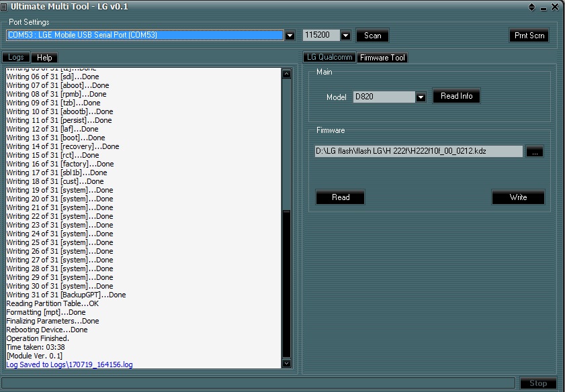565x392 pixels.
Task: Select the 'Writing 13 of 31 [boot]' line
Action: click(56, 138)
